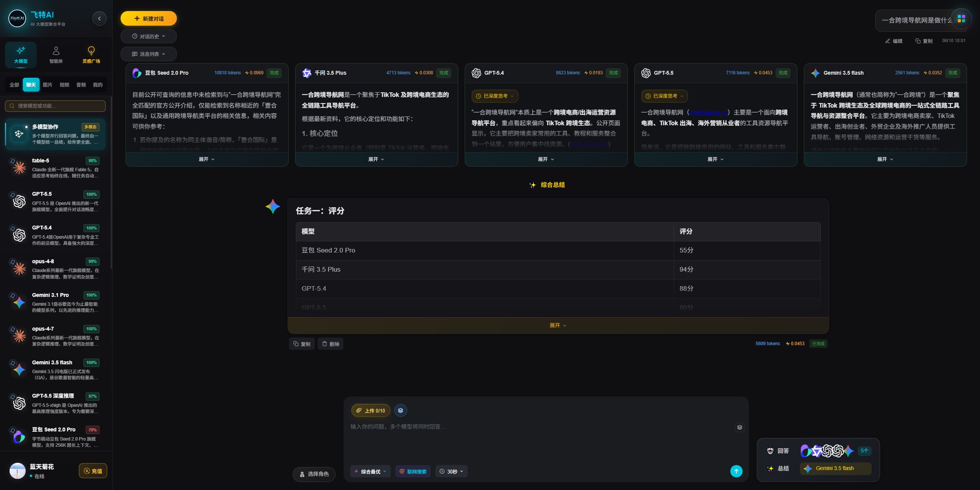This screenshot has height=490, width=980.
Task: Open the 对话历史 dropdown
Action: (149, 36)
